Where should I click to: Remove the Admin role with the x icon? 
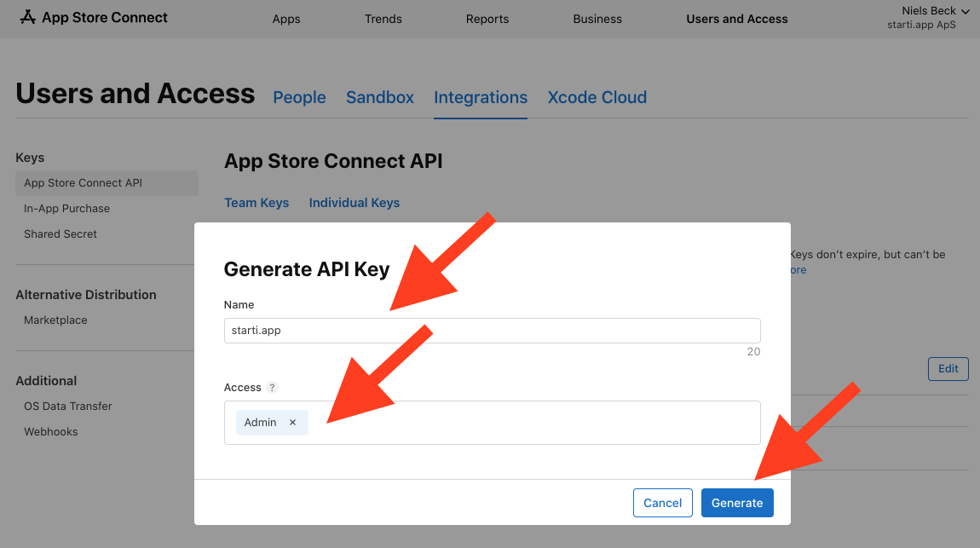pyautogui.click(x=292, y=423)
